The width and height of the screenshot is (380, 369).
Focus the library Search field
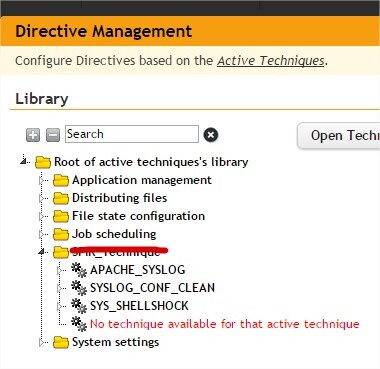click(x=132, y=134)
